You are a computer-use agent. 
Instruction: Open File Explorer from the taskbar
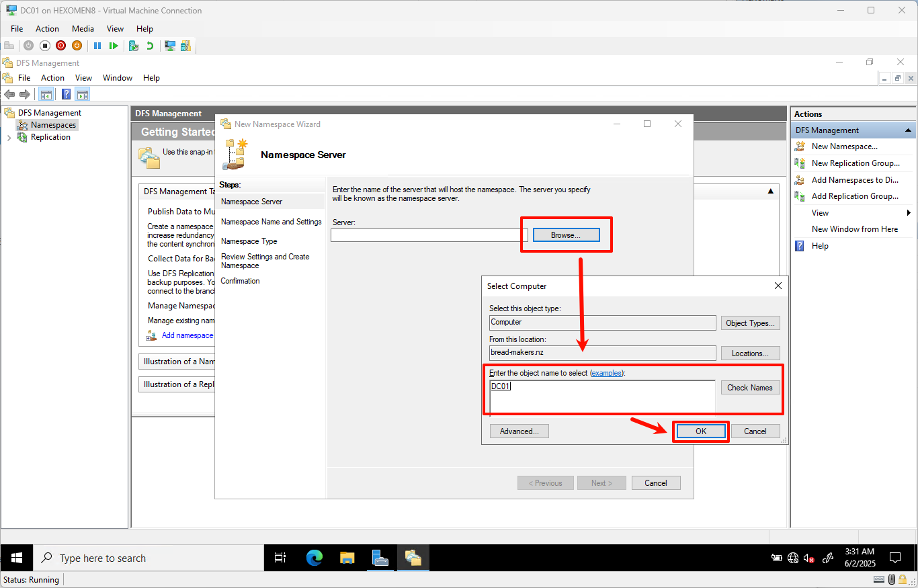(x=347, y=558)
